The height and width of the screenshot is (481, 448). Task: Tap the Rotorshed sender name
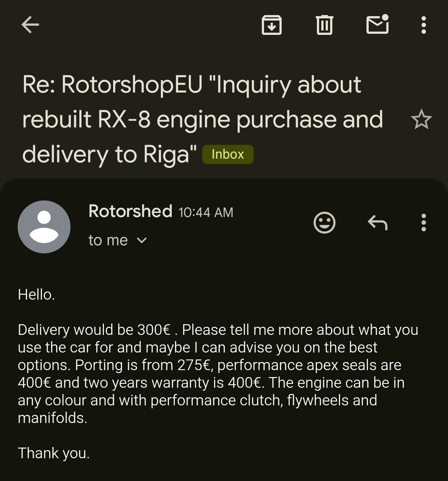point(130,211)
